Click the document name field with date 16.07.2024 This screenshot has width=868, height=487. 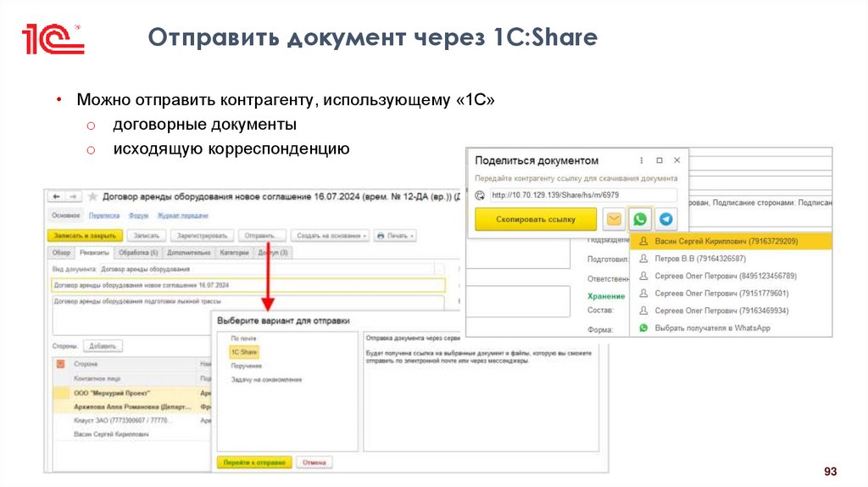coord(248,285)
